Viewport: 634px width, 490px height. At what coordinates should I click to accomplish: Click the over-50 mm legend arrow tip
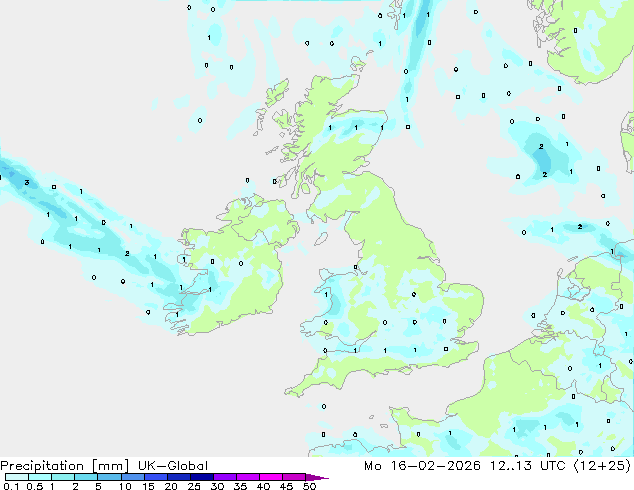(317, 477)
